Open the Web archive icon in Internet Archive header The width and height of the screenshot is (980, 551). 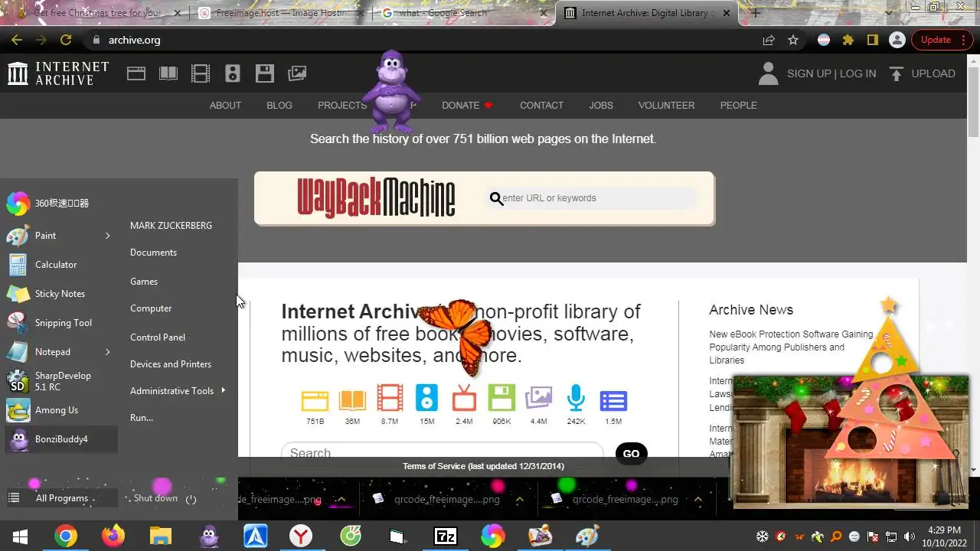[136, 73]
